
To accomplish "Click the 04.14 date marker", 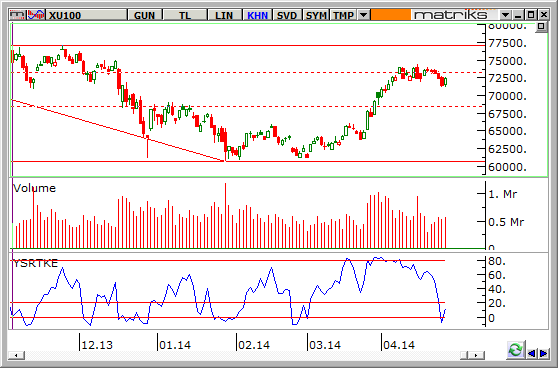I will point(399,345).
